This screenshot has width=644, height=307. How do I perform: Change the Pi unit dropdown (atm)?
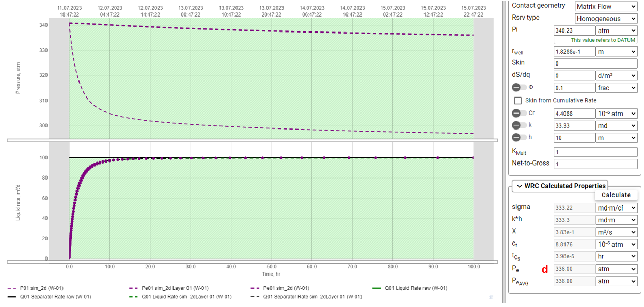pos(617,31)
